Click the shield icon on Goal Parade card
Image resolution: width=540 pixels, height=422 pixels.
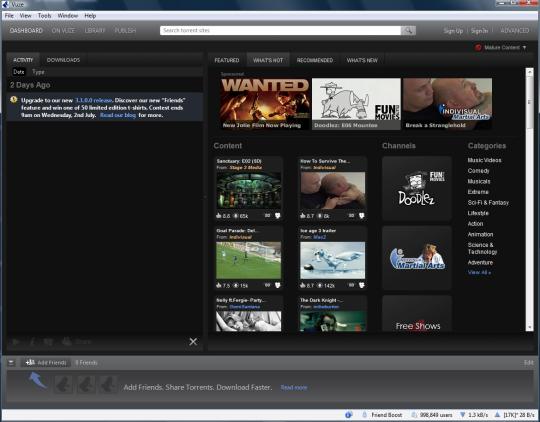tap(278, 285)
